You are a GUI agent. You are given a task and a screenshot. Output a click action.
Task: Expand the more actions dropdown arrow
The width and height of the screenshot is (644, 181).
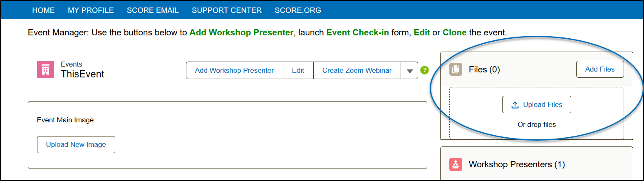point(409,71)
